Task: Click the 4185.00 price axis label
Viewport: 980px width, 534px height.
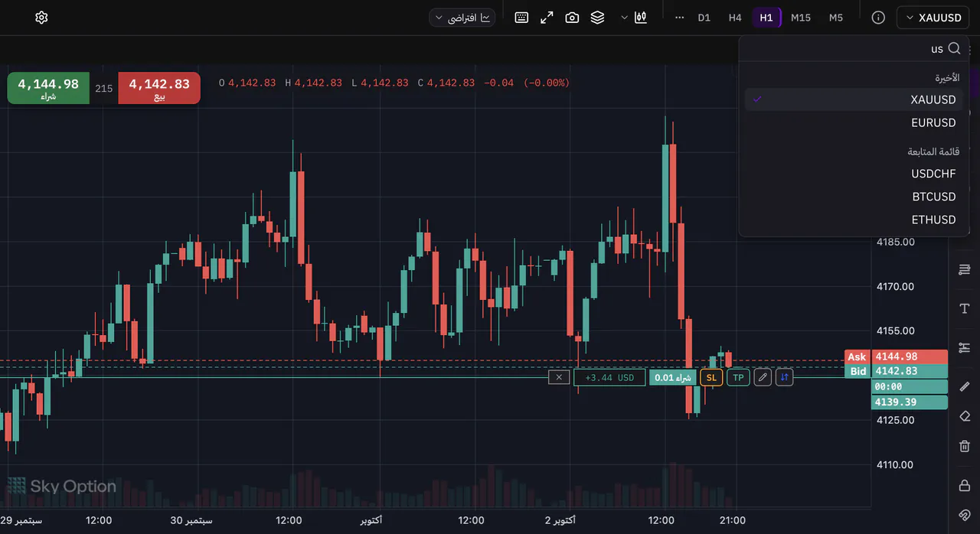Action: click(x=895, y=242)
